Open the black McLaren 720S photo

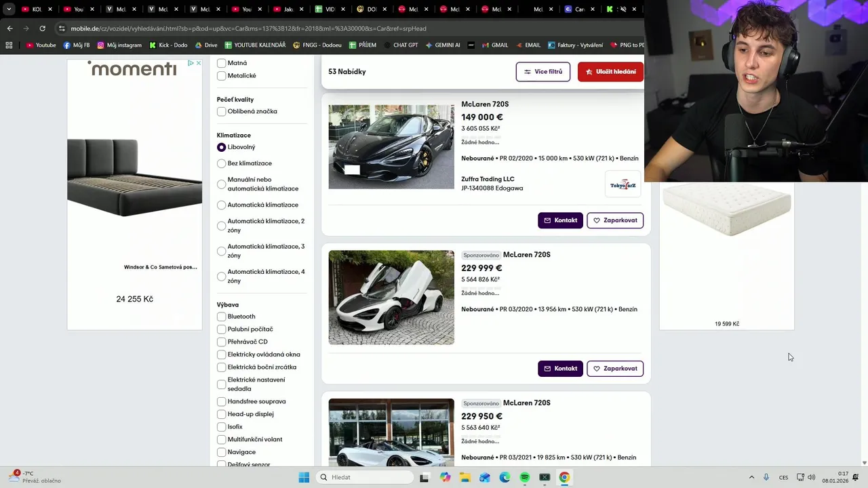[391, 146]
